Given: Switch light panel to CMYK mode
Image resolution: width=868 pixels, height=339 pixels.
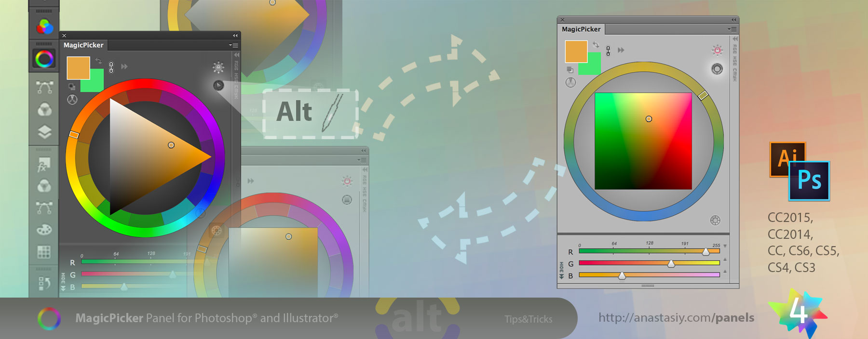Looking at the screenshot, I should coord(735,75).
